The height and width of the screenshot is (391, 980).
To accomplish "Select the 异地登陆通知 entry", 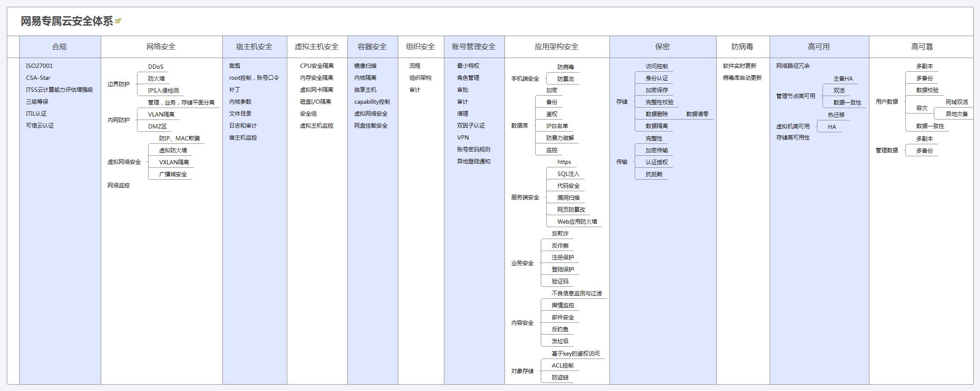I will 474,161.
